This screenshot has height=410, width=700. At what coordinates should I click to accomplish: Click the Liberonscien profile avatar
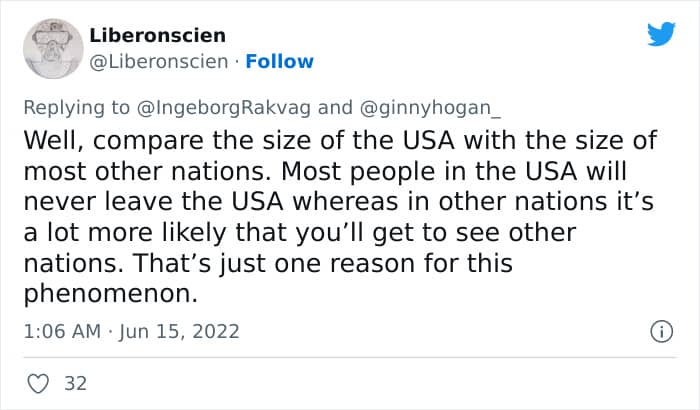click(51, 47)
